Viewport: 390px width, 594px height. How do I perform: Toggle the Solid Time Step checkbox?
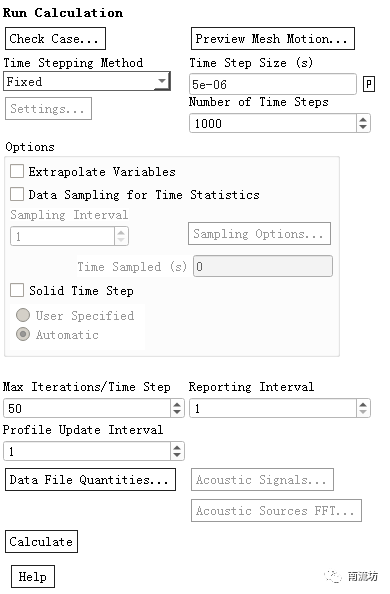tap(17, 290)
